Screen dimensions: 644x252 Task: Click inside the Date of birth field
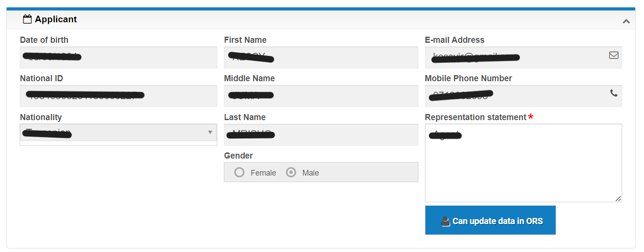click(x=118, y=57)
